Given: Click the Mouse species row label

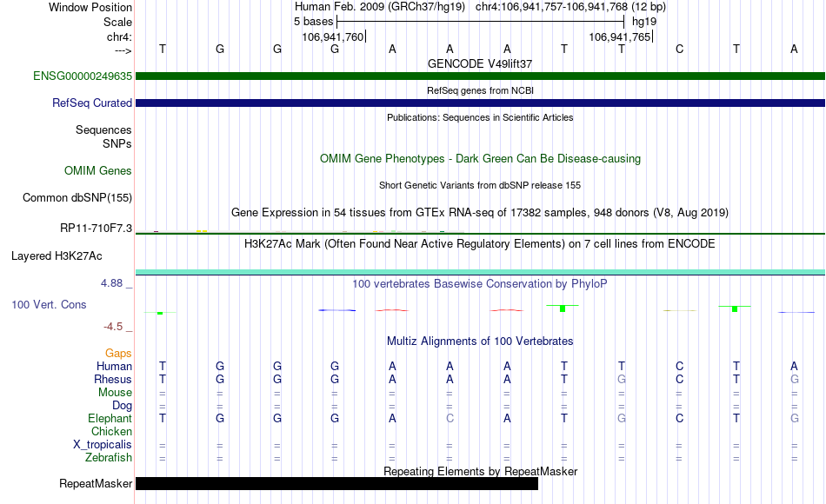Looking at the screenshot, I should pos(115,393).
